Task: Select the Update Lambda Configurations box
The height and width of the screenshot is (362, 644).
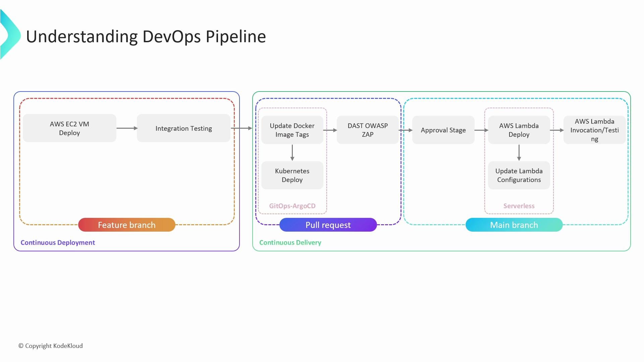Action: coord(519,175)
